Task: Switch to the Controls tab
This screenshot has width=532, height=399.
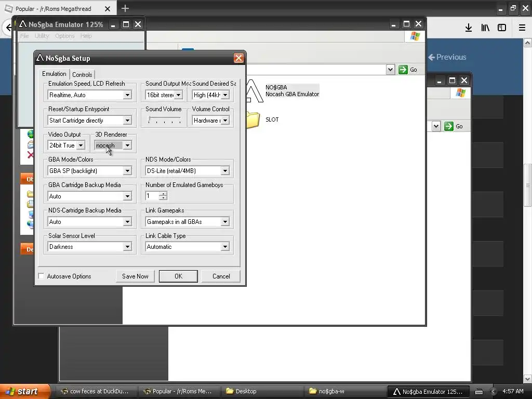Action: [x=82, y=75]
